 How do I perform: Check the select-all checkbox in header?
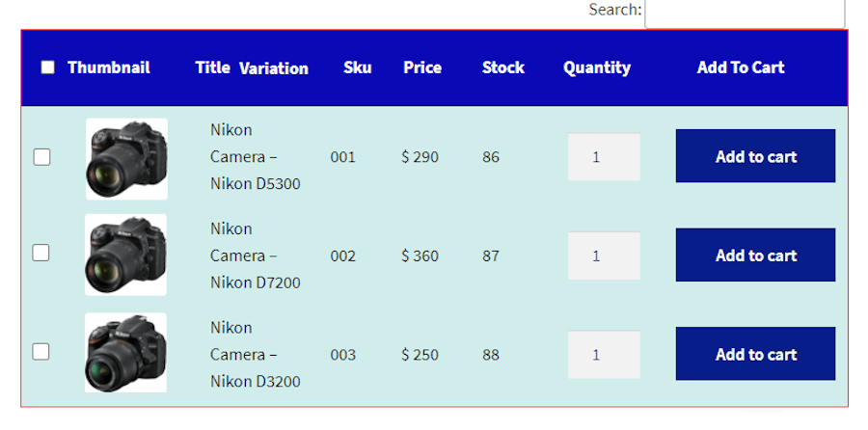tap(47, 67)
